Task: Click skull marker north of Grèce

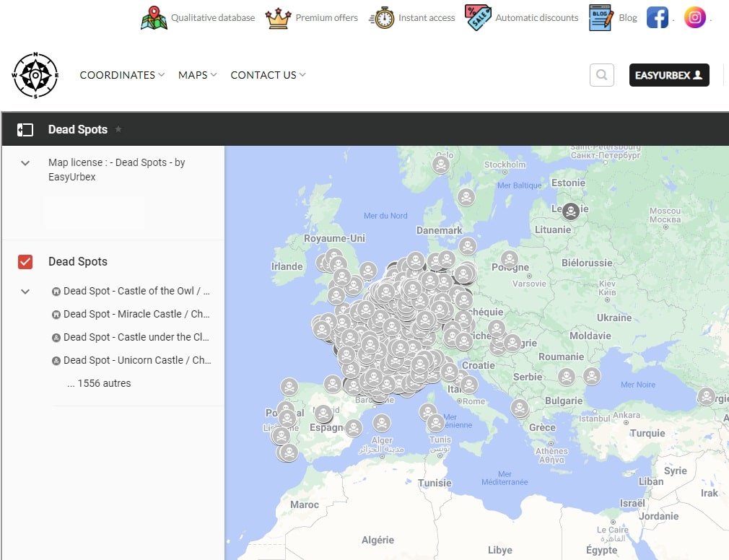Action: (x=520, y=408)
